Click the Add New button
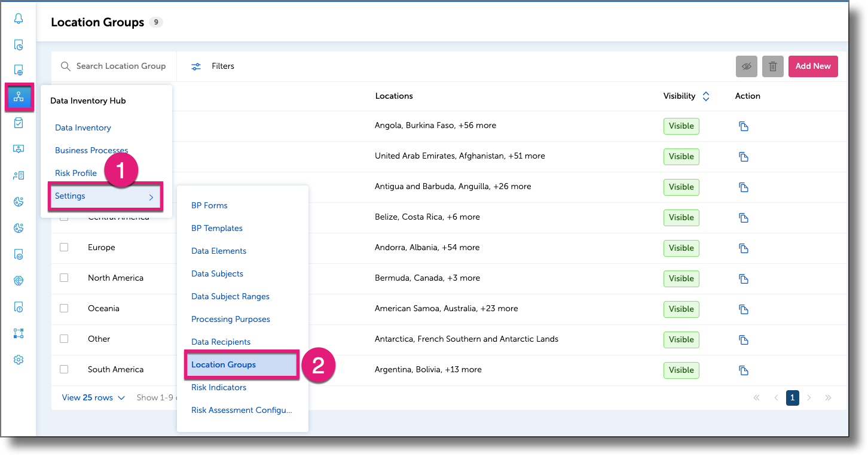Image resolution: width=868 pixels, height=456 pixels. (x=813, y=66)
